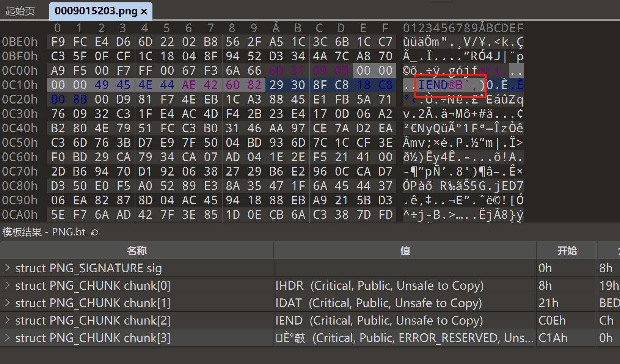Select struct PNG_CHUNK chunk[2] name

click(93, 320)
